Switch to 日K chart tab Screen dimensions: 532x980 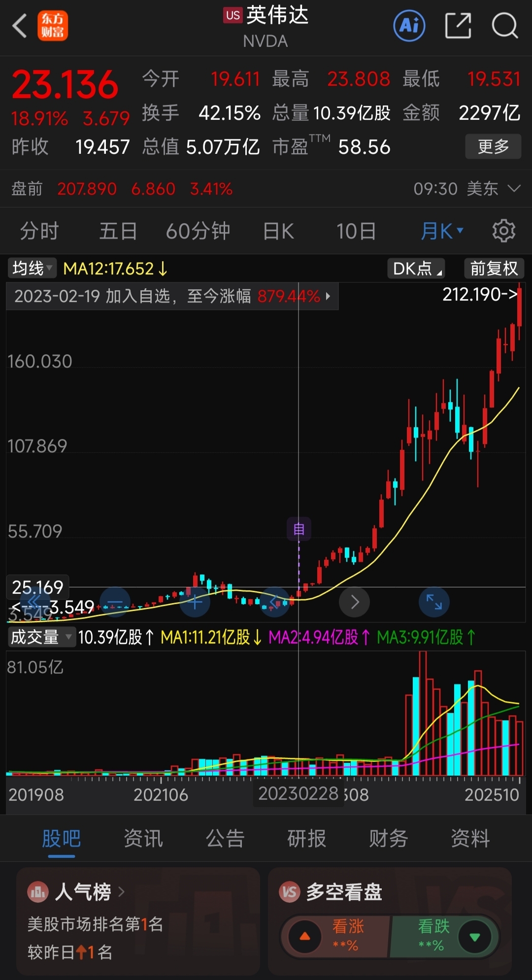point(278,231)
